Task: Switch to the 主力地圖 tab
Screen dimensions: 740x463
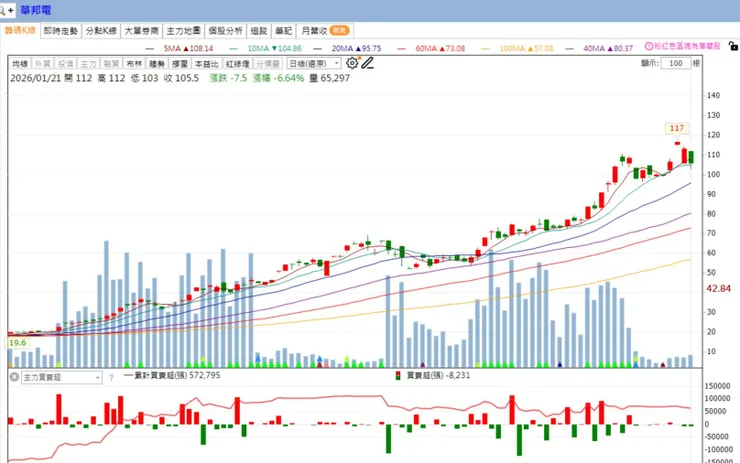Action: coord(184,31)
